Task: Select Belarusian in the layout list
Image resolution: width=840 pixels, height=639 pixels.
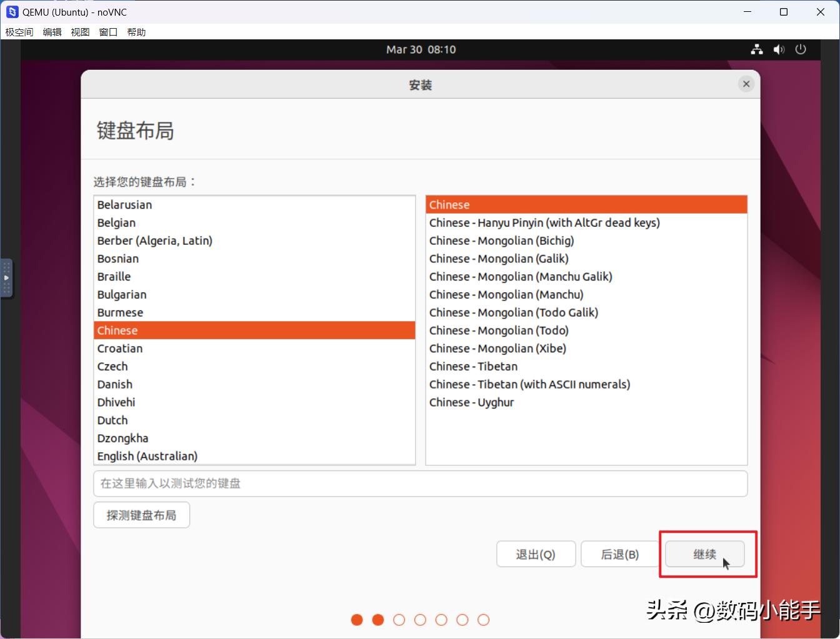Action: click(255, 205)
